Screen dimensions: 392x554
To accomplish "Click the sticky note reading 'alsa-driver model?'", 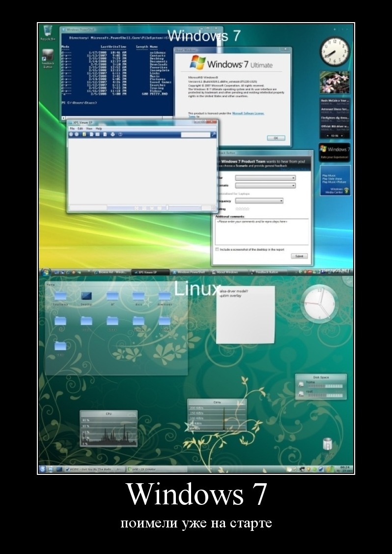I will point(246,315).
